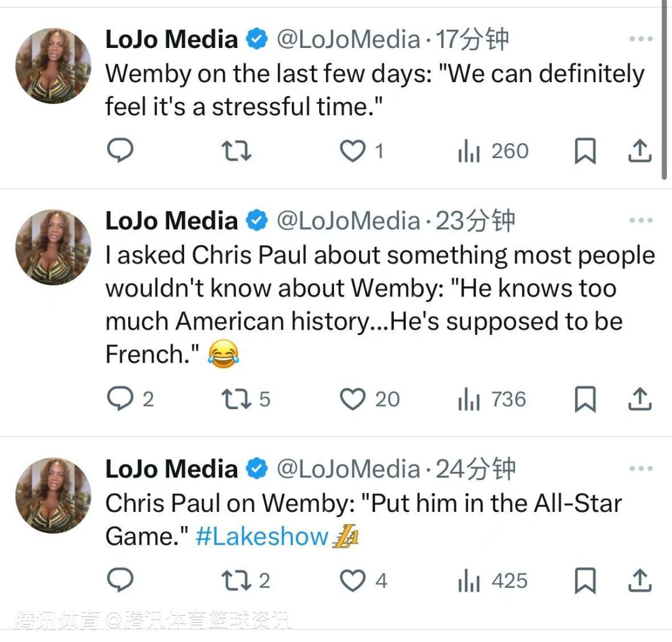Retweet the All-Star Game tweet
This screenshot has height=642, width=672.
[237, 581]
